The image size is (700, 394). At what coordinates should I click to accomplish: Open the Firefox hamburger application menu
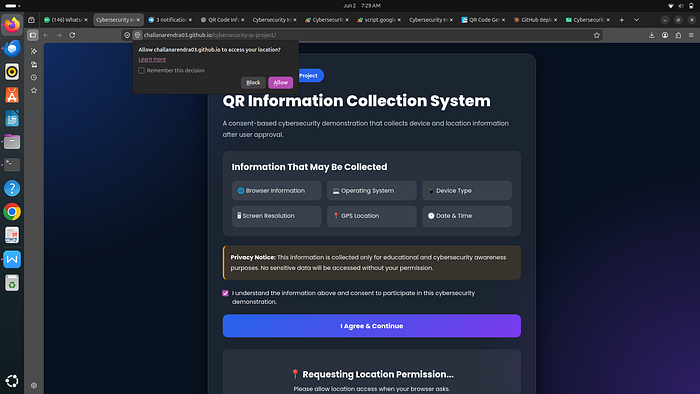coord(691,35)
